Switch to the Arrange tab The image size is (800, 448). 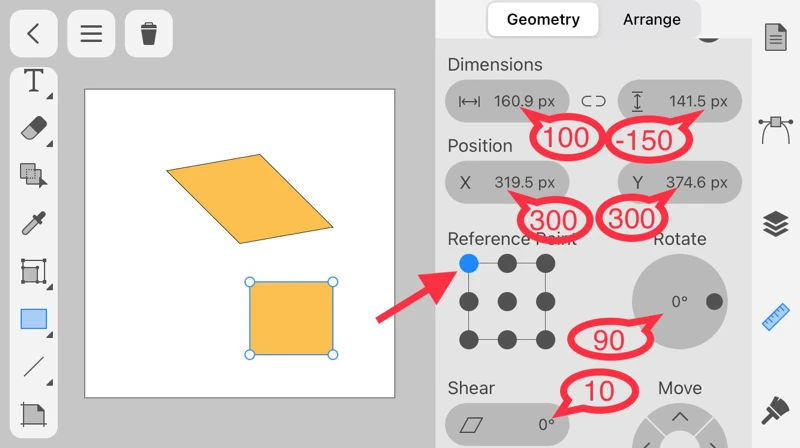coord(651,19)
